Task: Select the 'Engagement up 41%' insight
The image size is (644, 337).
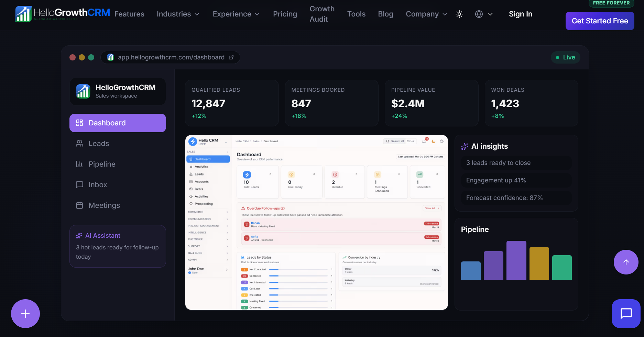Action: point(516,180)
